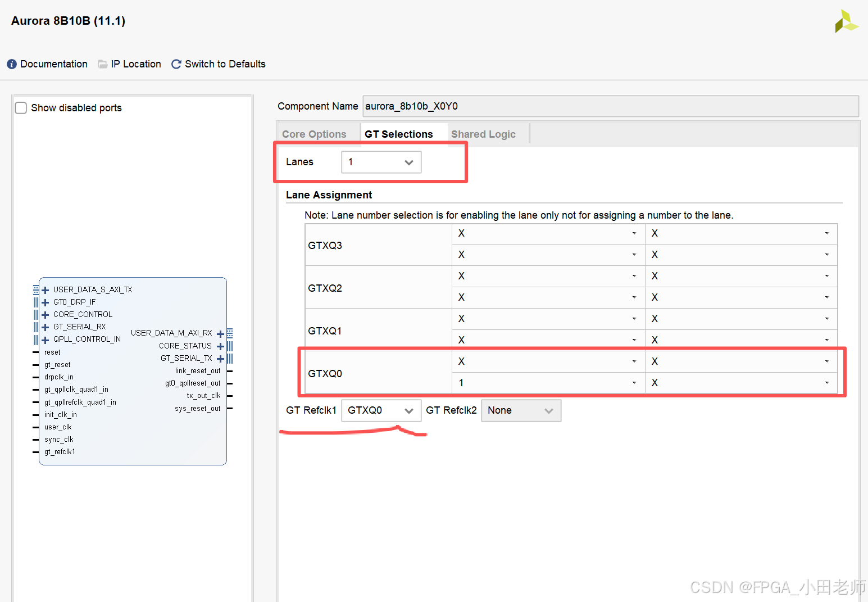Open the Documentation info icon

[12, 64]
